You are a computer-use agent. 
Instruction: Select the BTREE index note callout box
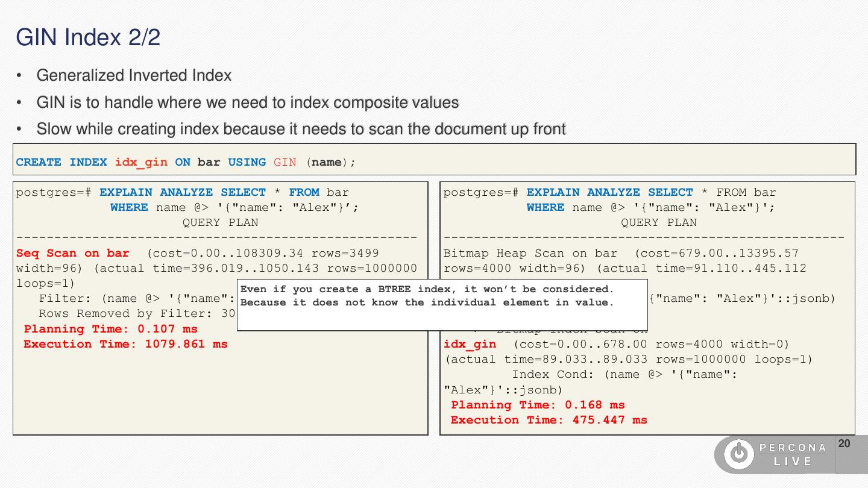point(442,304)
